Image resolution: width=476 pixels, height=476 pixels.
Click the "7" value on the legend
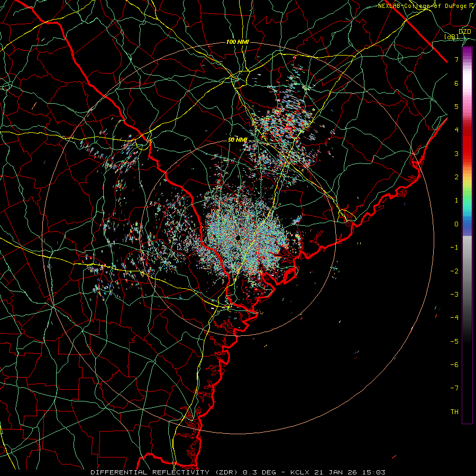[x=456, y=59]
